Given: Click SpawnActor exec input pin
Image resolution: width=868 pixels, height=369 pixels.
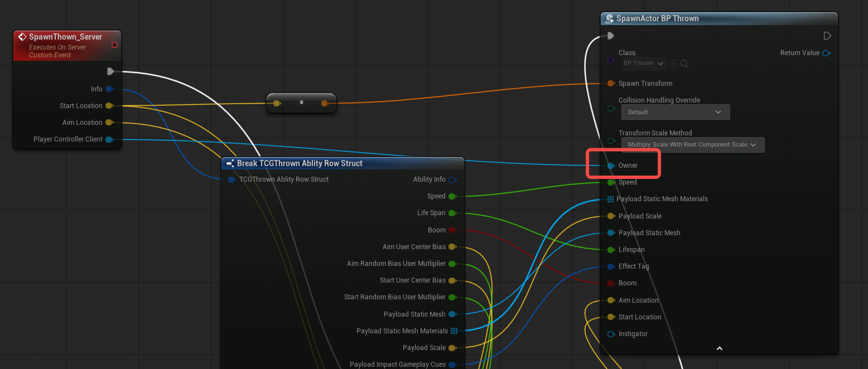Looking at the screenshot, I should pyautogui.click(x=611, y=36).
